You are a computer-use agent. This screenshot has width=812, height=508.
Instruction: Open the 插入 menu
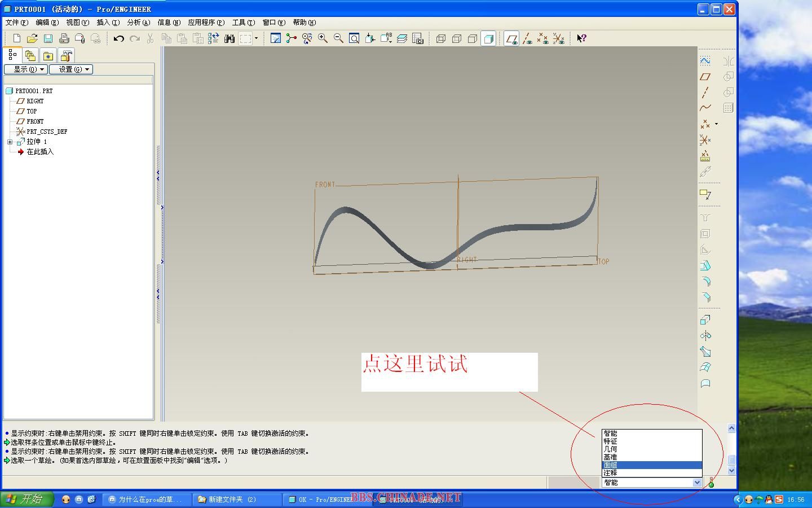108,23
